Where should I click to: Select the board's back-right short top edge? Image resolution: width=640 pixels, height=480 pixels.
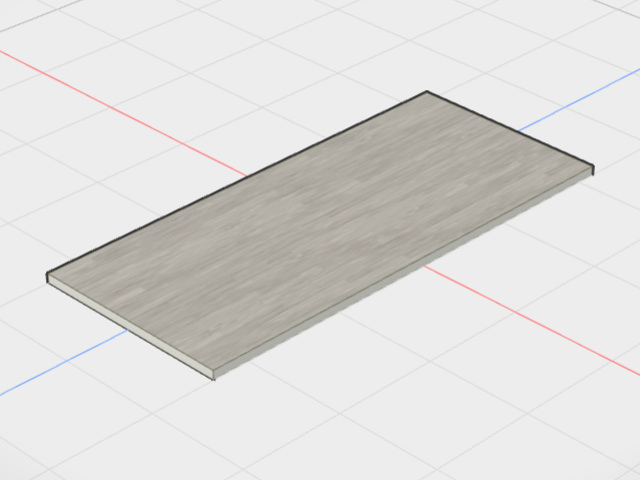click(510, 129)
